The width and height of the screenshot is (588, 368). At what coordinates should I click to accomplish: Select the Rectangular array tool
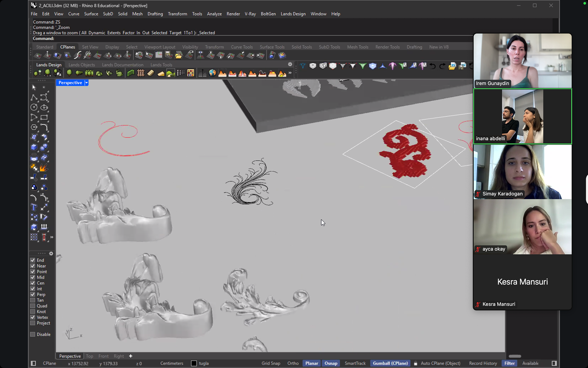click(x=34, y=237)
